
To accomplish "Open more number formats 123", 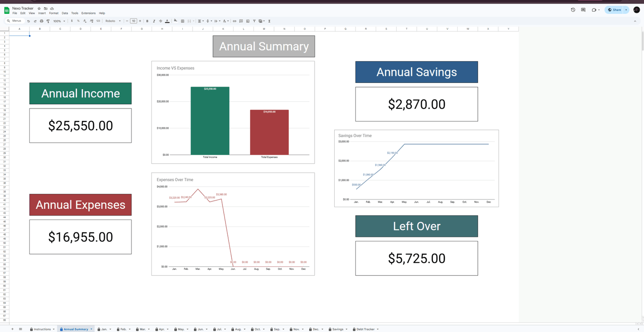I will [98, 21].
